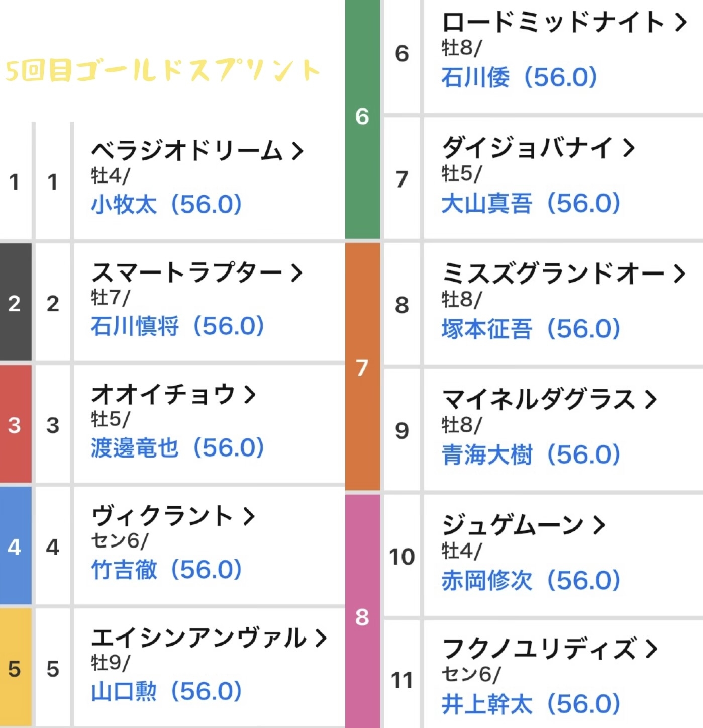Open jockey 石川倭 (56.0) link
Image resolution: width=703 pixels, height=728 pixels.
coord(519,78)
